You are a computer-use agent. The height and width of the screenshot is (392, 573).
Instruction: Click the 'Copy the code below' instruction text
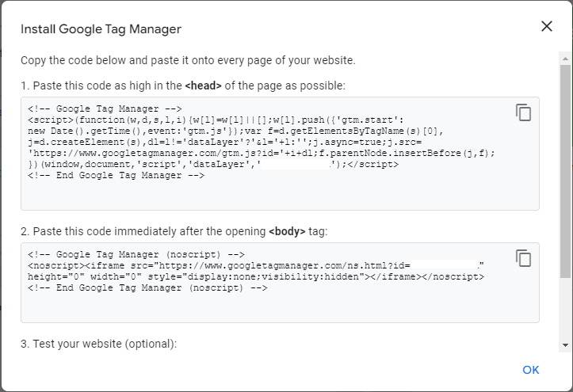click(188, 60)
